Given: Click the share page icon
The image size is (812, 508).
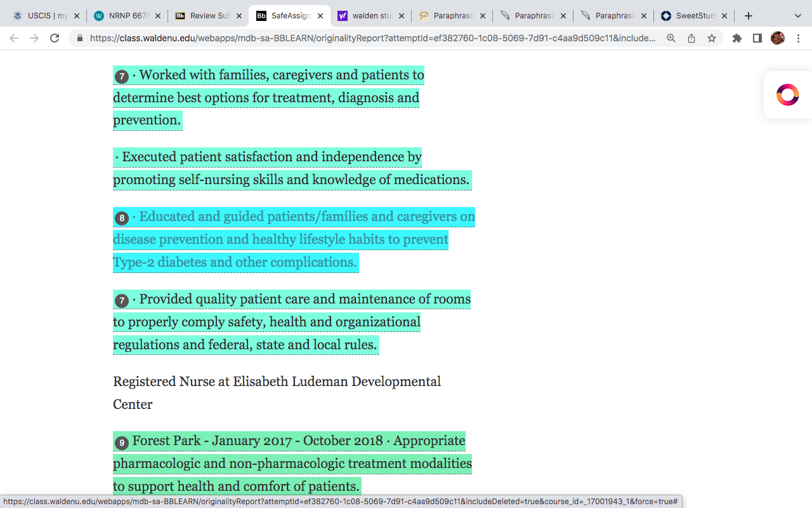Looking at the screenshot, I should click(691, 38).
